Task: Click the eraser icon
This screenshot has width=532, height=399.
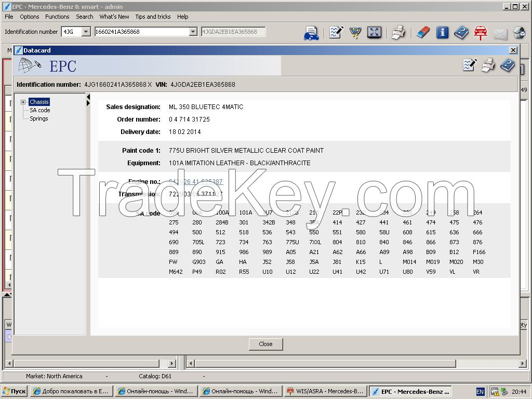Action: (423, 33)
